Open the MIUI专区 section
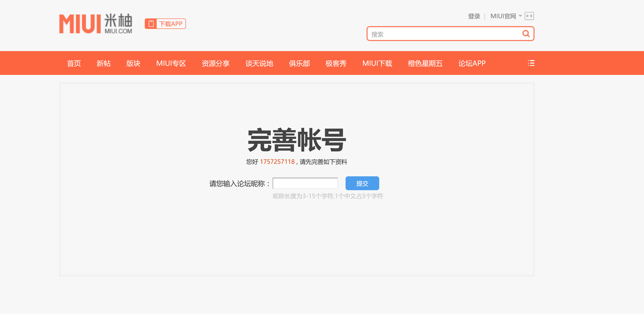This screenshot has height=314, width=644. [x=171, y=63]
